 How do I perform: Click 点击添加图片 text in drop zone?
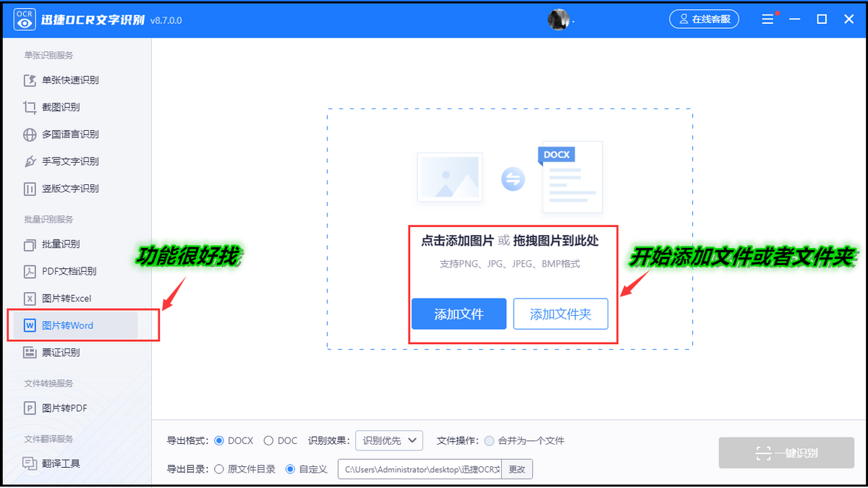(x=457, y=241)
